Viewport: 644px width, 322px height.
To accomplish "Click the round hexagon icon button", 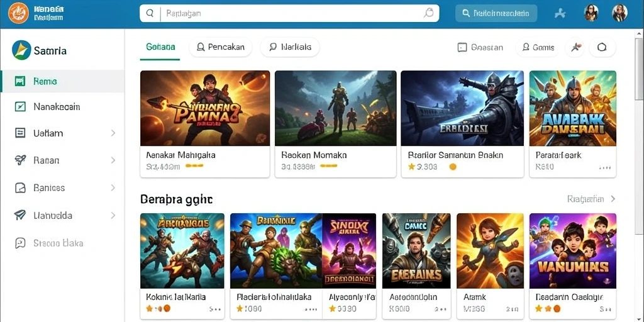I will (602, 47).
